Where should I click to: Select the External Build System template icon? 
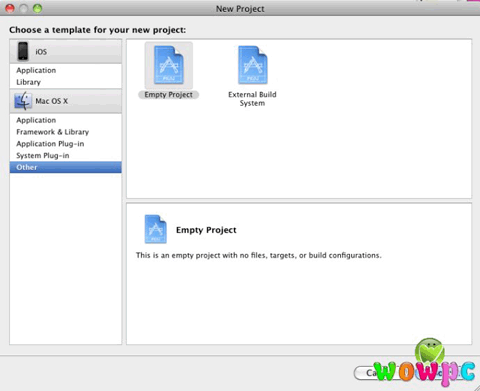click(253, 65)
